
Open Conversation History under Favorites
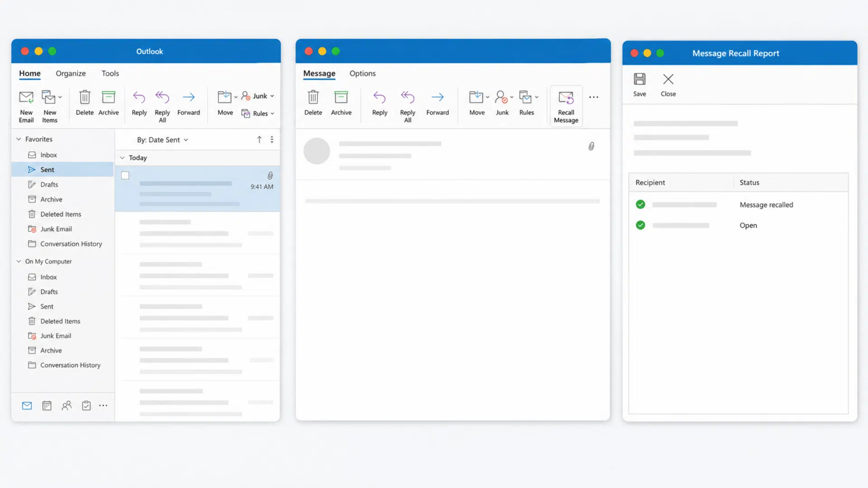pos(63,244)
